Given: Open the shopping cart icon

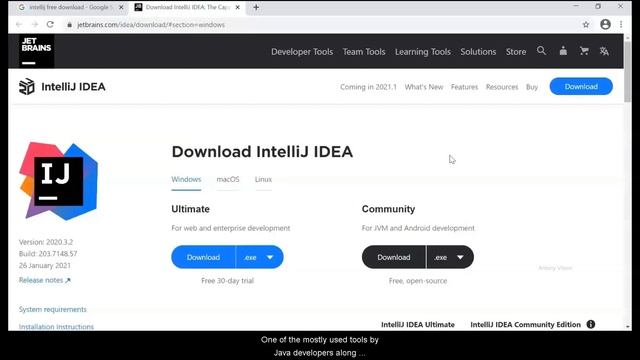Looking at the screenshot, I should (584, 51).
